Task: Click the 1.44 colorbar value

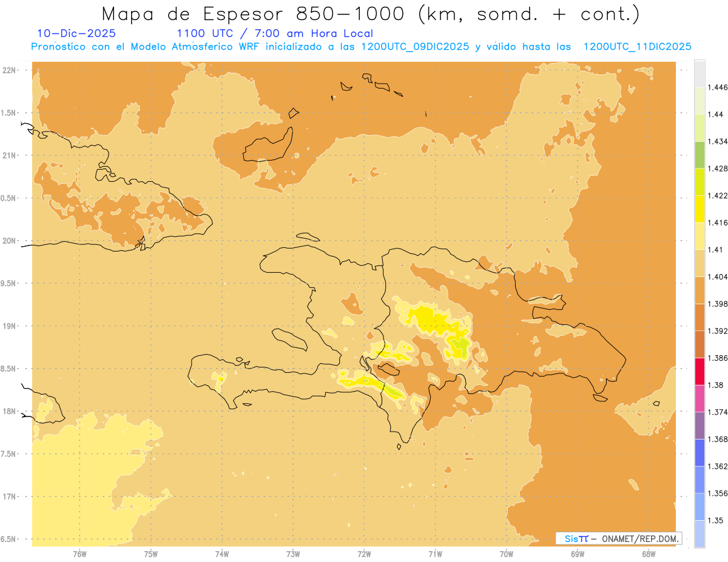Action: click(715, 114)
